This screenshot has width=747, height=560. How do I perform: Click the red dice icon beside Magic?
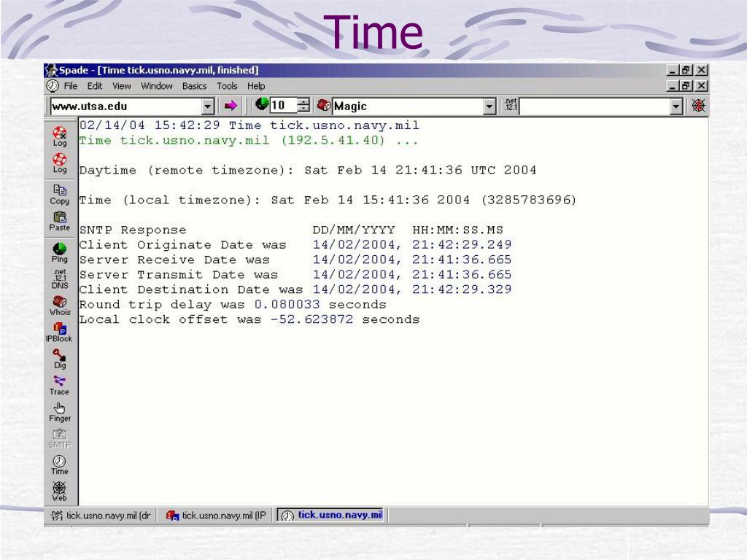[x=324, y=105]
